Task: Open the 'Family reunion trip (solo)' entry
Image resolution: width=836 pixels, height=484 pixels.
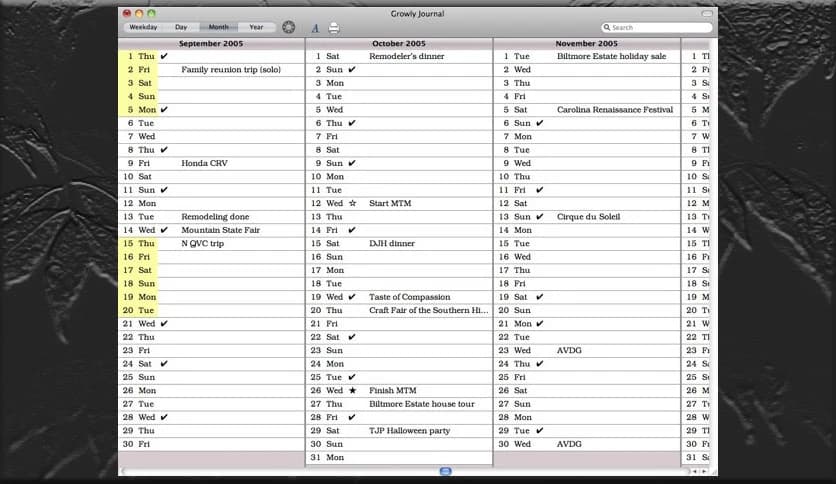Action: pyautogui.click(x=231, y=69)
